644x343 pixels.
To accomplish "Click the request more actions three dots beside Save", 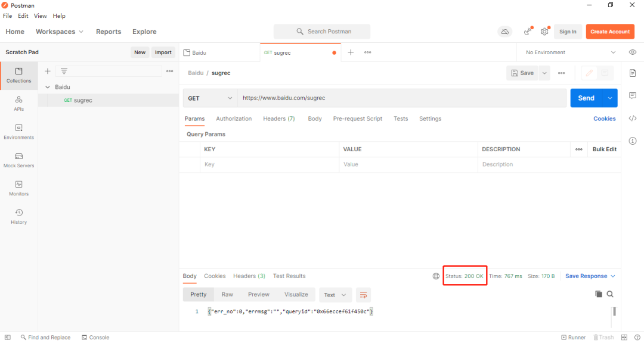I will pyautogui.click(x=562, y=73).
